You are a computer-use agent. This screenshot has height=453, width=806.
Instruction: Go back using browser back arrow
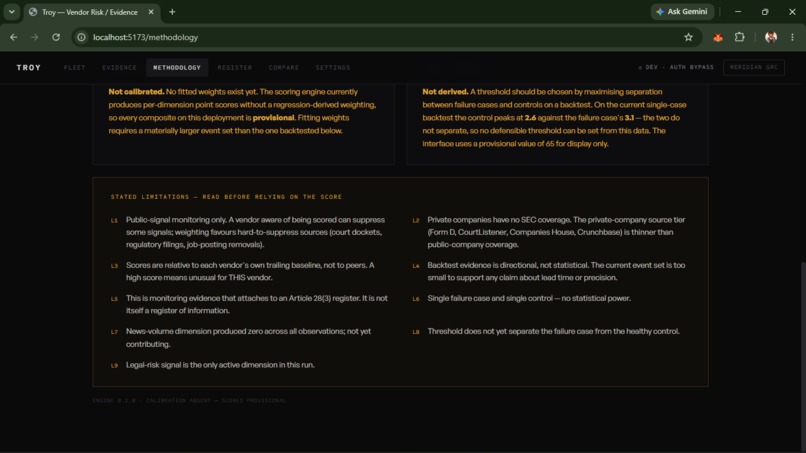click(x=14, y=37)
